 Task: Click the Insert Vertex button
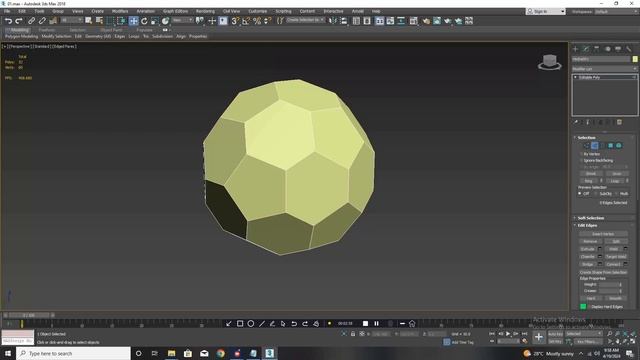(x=603, y=234)
